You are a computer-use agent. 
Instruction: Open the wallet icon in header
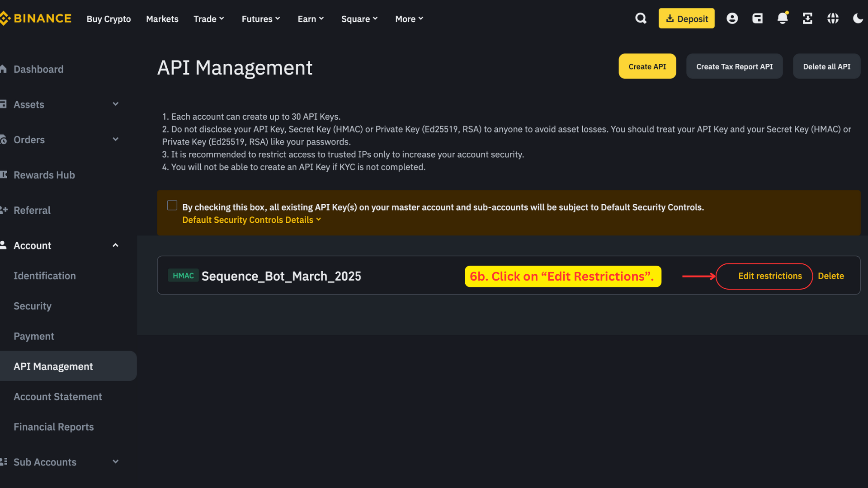click(757, 19)
